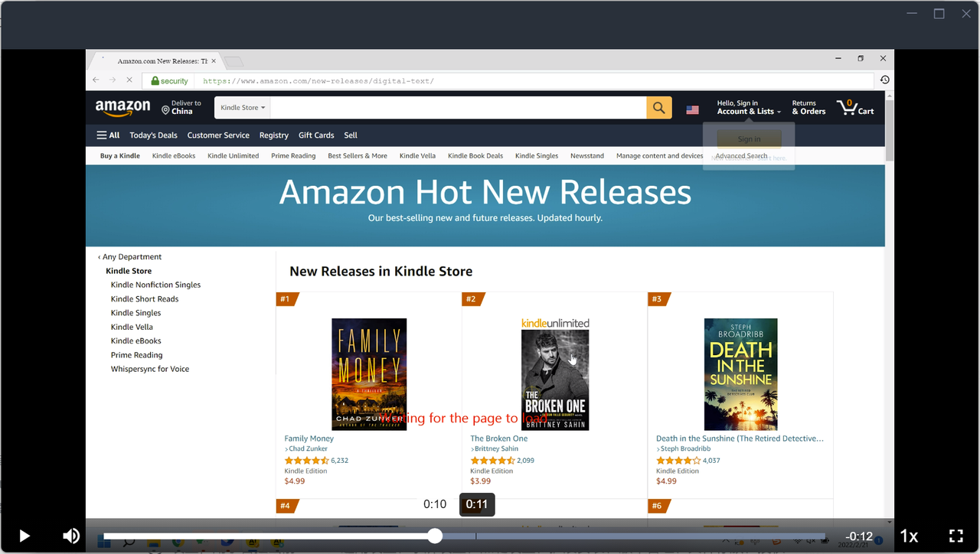Expand the Kindle Store search category dropdown
This screenshot has height=554, width=980.
(x=243, y=108)
